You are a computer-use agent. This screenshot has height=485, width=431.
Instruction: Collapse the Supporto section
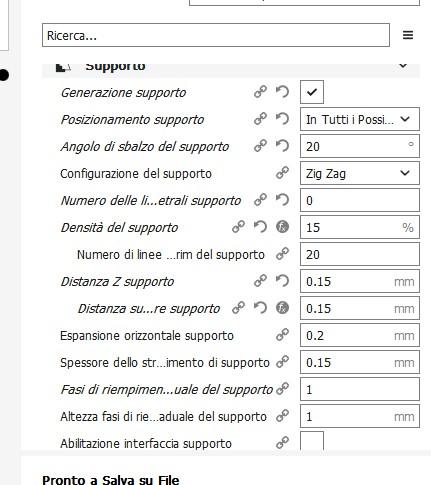[x=403, y=66]
